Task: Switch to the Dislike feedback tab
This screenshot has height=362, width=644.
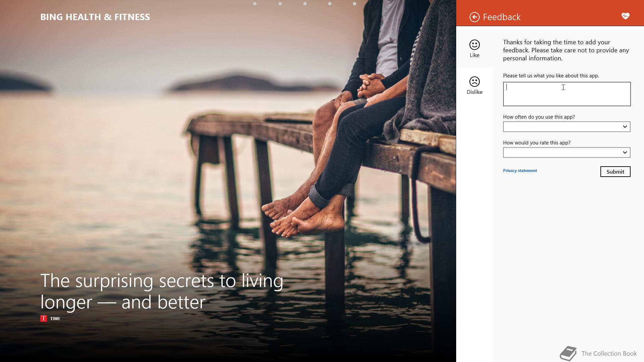Action: (474, 92)
